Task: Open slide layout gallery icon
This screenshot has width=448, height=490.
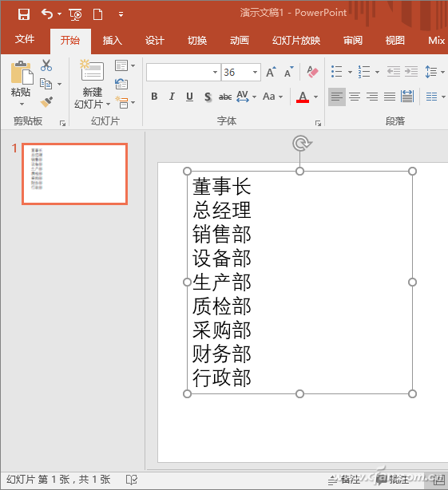Action: pos(121,65)
